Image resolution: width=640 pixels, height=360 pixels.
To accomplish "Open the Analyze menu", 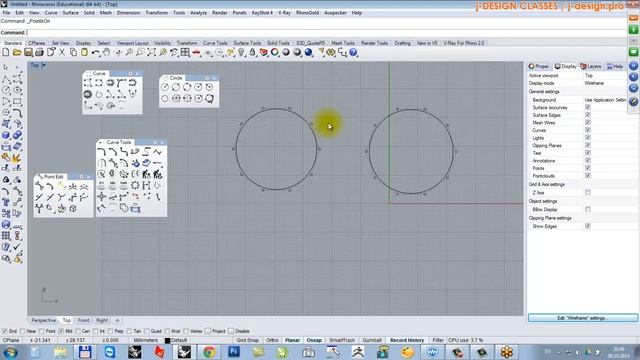I will 198,13.
